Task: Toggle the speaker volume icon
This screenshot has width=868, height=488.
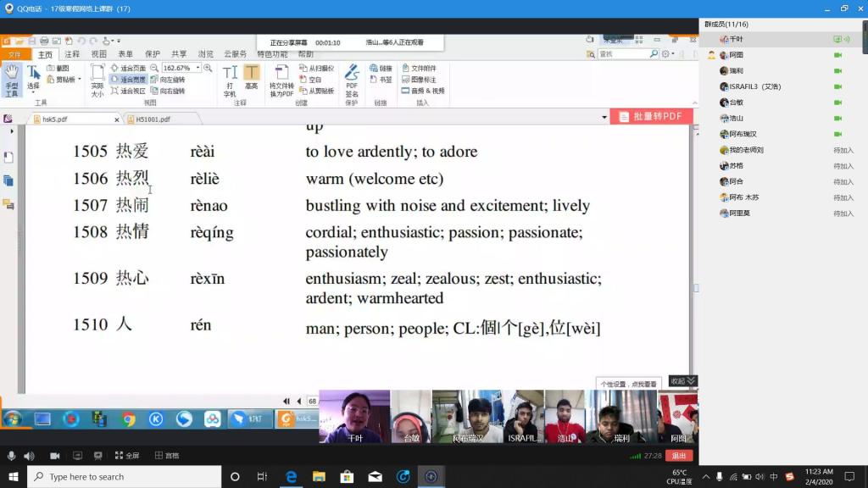Action: 29,456
